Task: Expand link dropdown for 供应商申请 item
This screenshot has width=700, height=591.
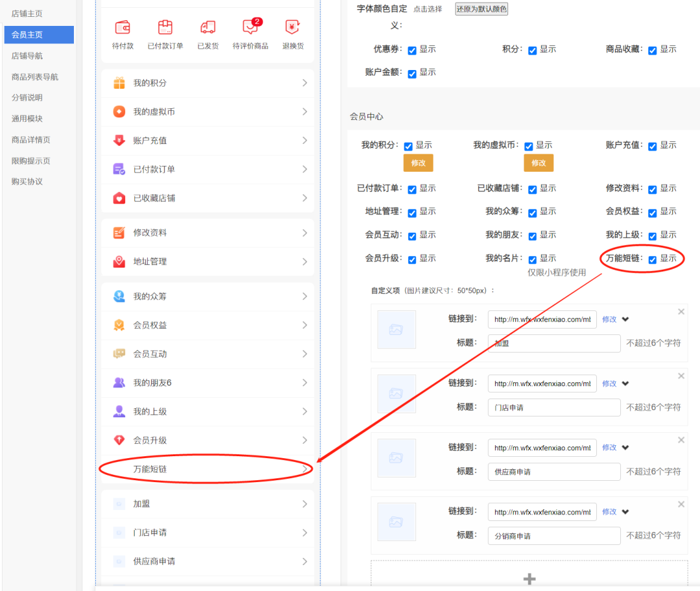Action: (625, 448)
